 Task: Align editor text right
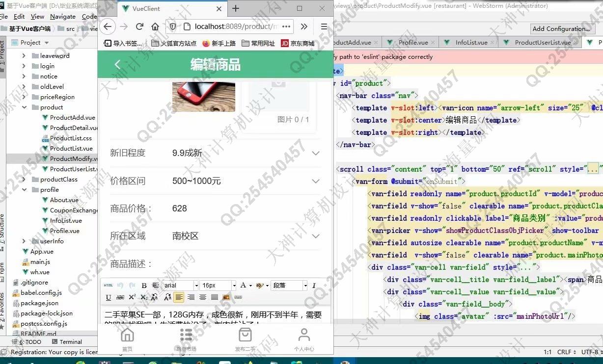(x=191, y=297)
